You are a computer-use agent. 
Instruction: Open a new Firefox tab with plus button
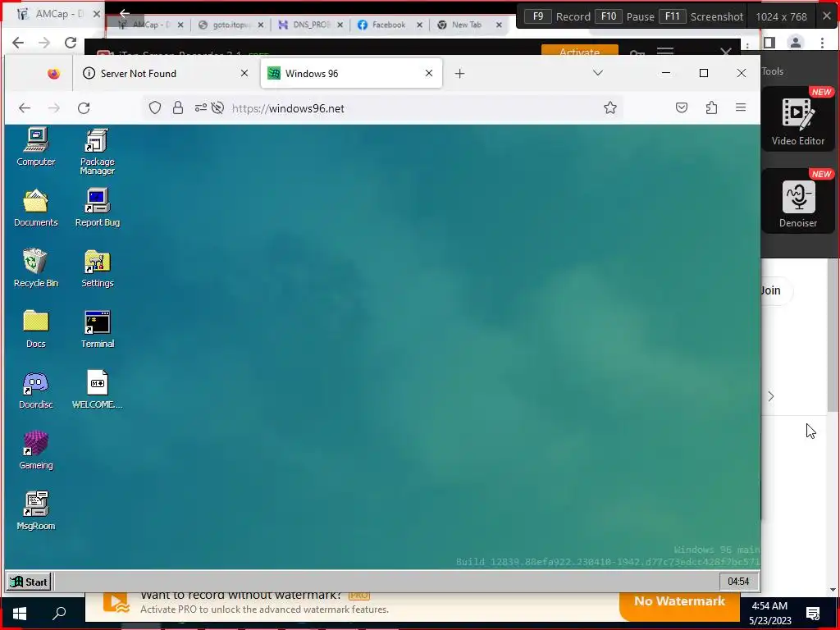(459, 73)
